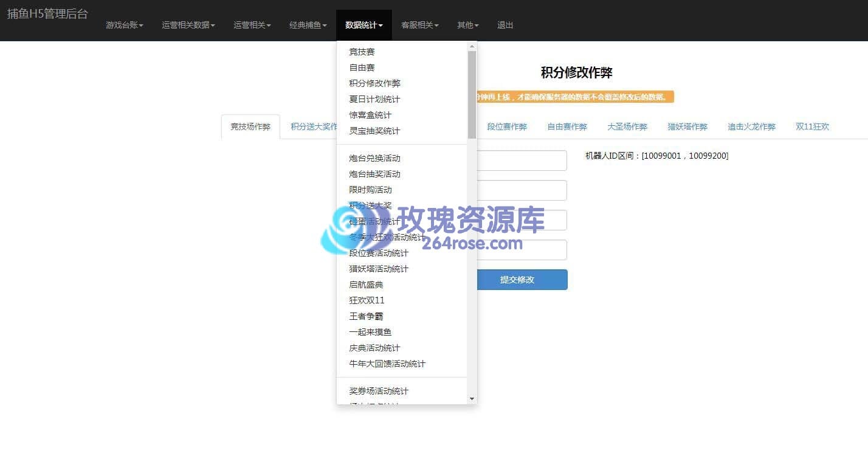Expand the 其他 navbar menu

coord(468,25)
